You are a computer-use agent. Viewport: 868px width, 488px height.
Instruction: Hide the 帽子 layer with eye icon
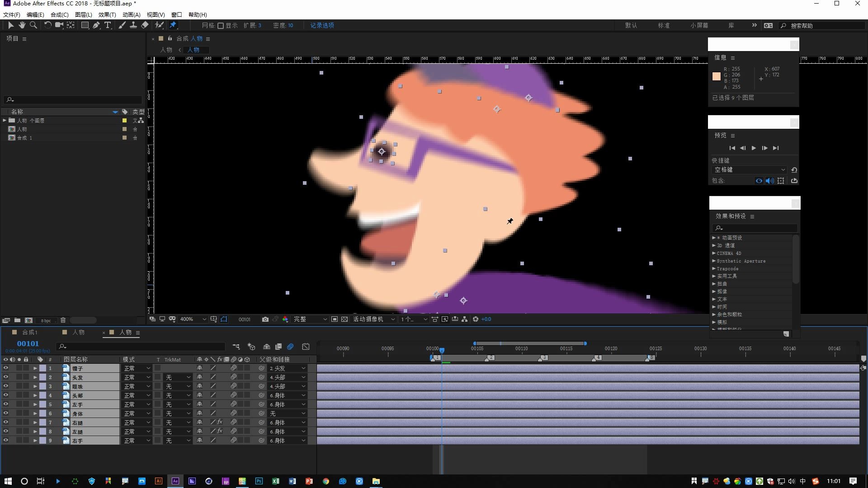(x=6, y=368)
